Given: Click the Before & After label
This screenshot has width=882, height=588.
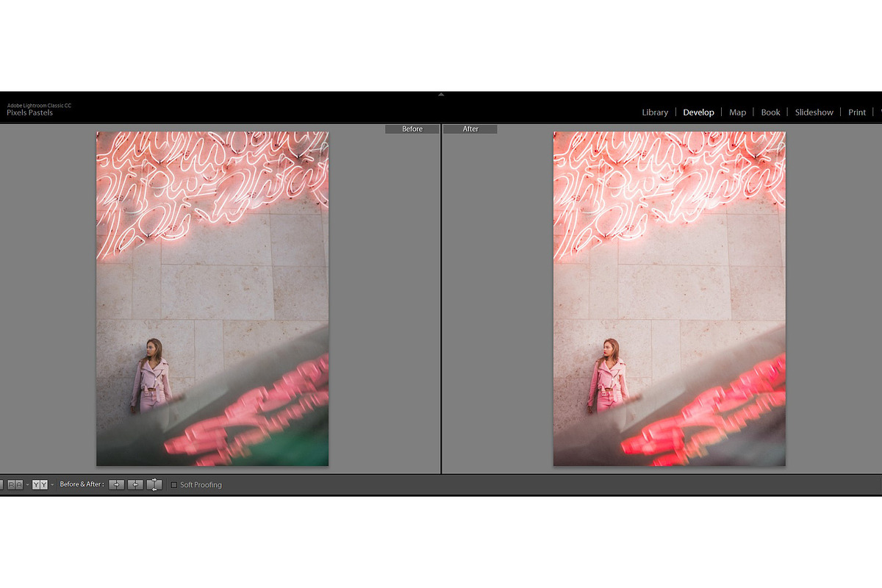Looking at the screenshot, I should 82,484.
